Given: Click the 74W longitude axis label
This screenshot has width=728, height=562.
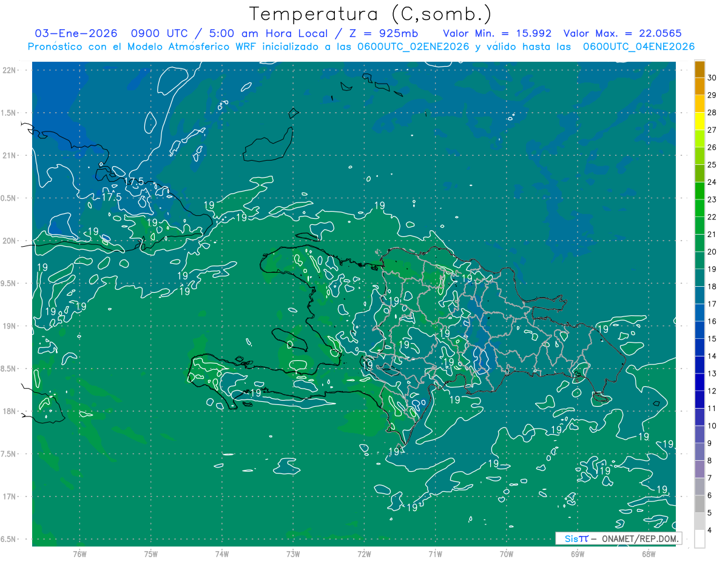Looking at the screenshot, I should tap(221, 554).
